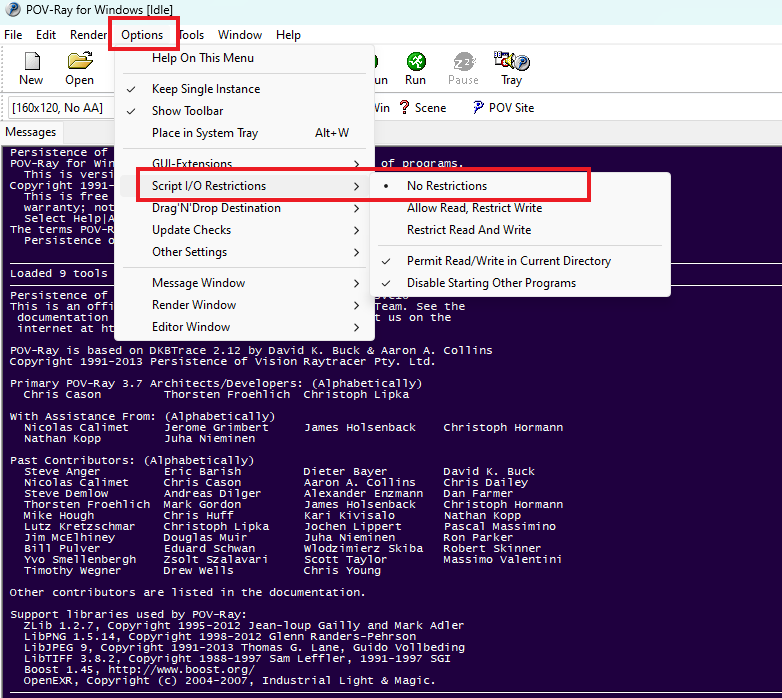Click the boost.org URL in messages
The width and height of the screenshot is (782, 698).
click(x=182, y=670)
